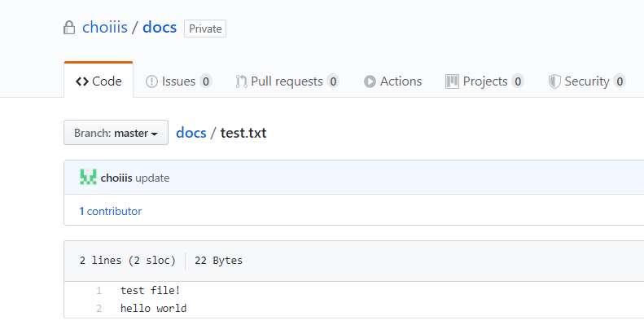Click the Private badge label

coord(205,29)
